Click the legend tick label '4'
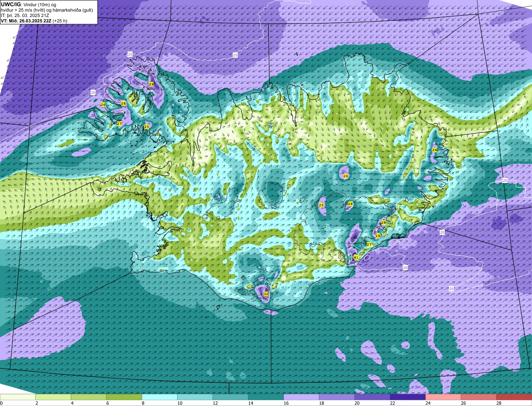Viewport: 532px width, 406px height. tap(72, 403)
